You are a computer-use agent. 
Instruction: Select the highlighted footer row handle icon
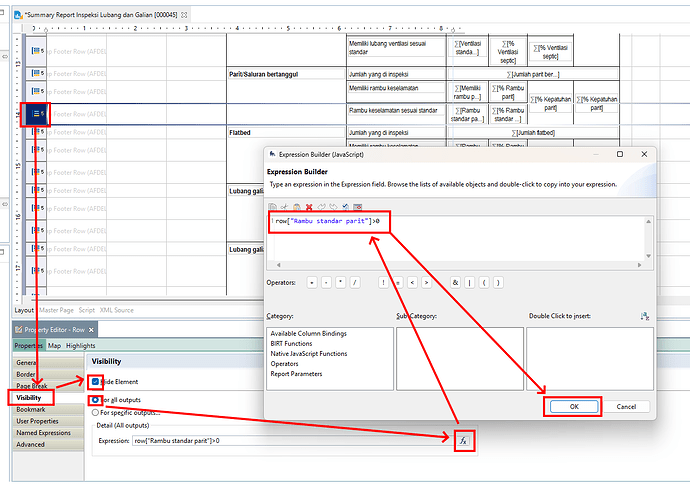(36, 114)
